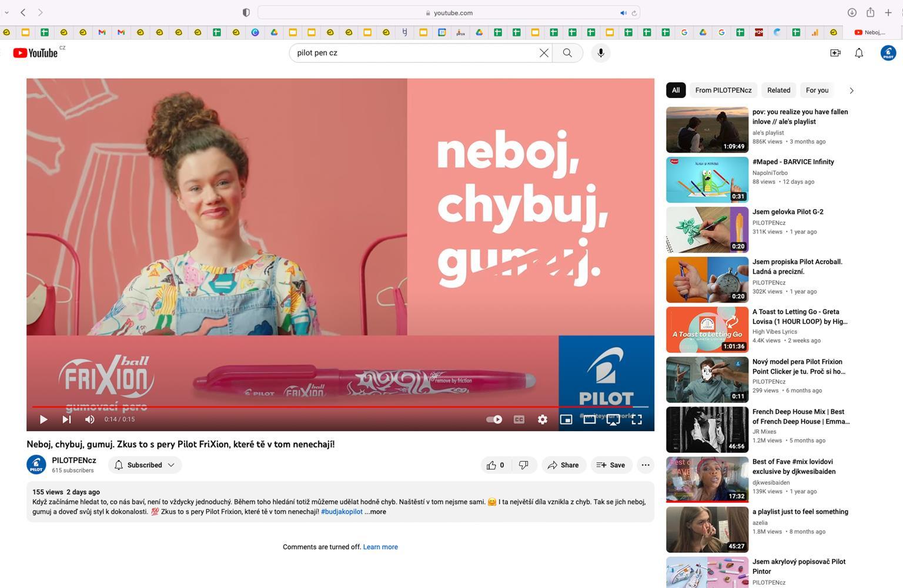Viewport: 903px width, 588px height.
Task: Dislike the video
Action: [524, 465]
